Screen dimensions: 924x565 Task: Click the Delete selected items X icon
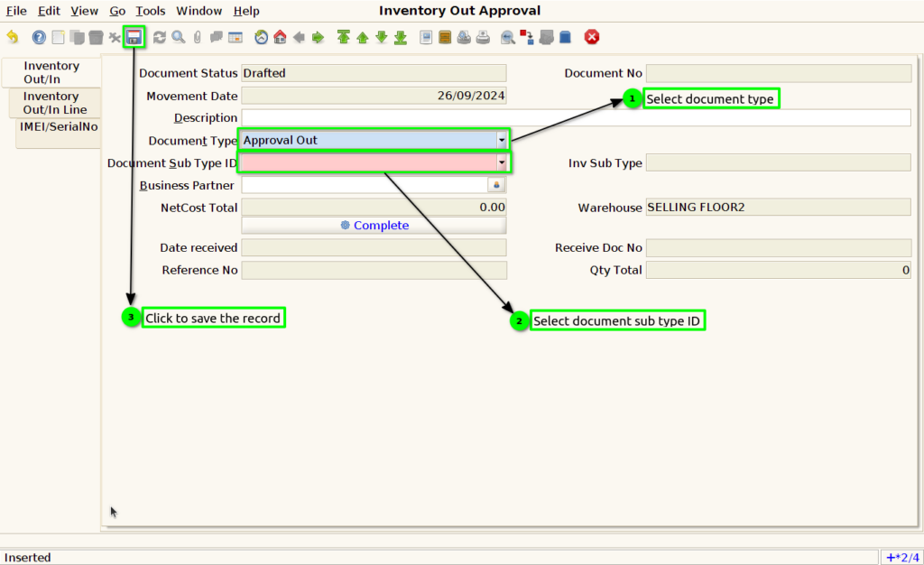[115, 37]
